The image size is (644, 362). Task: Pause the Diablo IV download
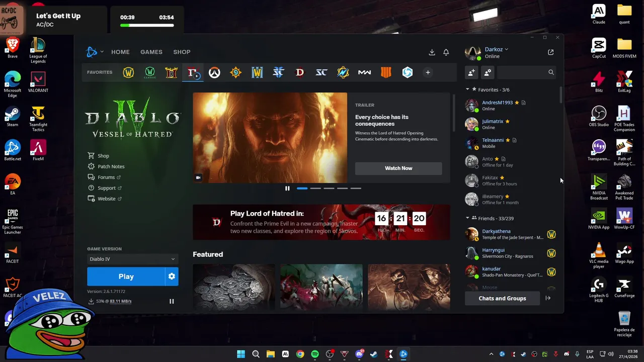[172, 301]
